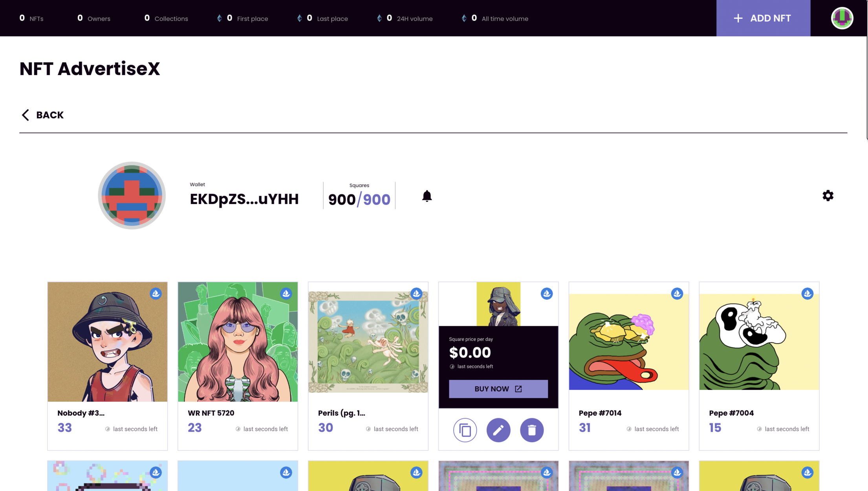
Task: Click OpenSea badge on the Nobody #3 card
Action: (x=156, y=294)
